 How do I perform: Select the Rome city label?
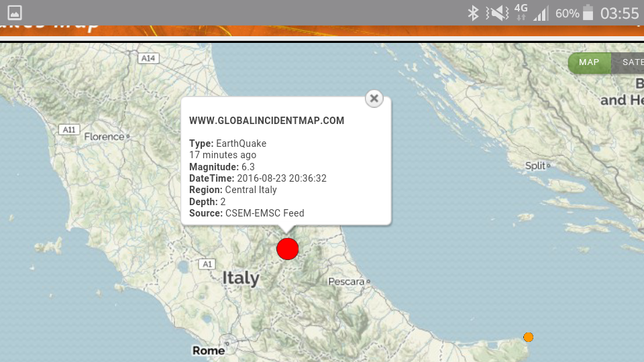tap(208, 351)
